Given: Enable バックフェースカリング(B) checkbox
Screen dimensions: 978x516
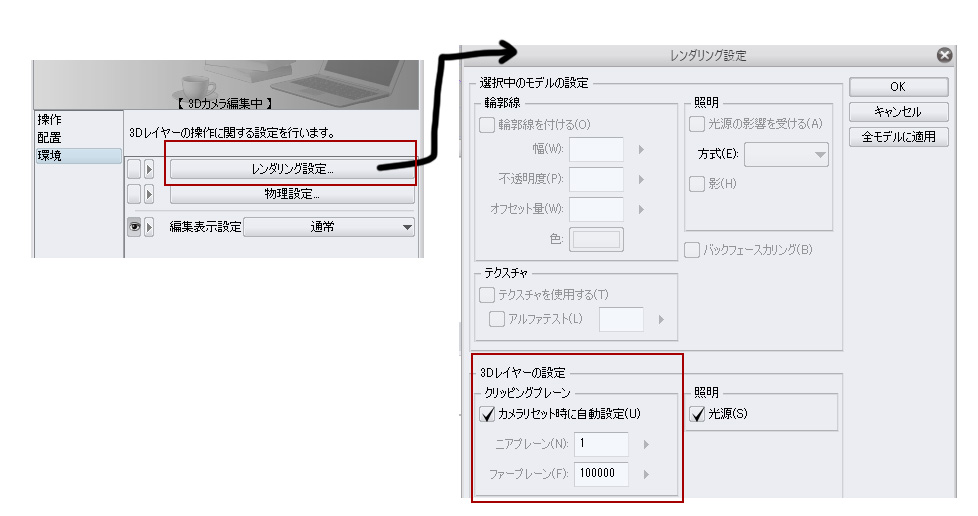Looking at the screenshot, I should pyautogui.click(x=692, y=250).
